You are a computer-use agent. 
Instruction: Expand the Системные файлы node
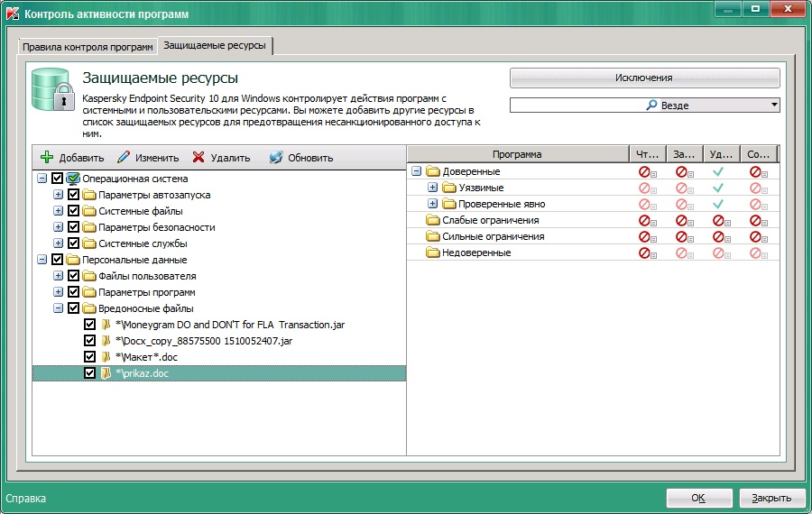(x=58, y=211)
